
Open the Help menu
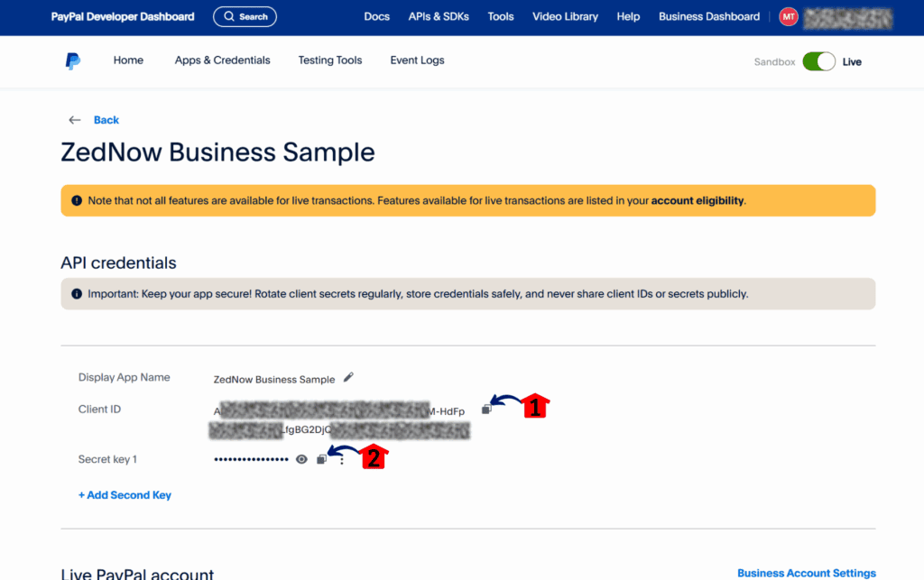click(x=628, y=16)
